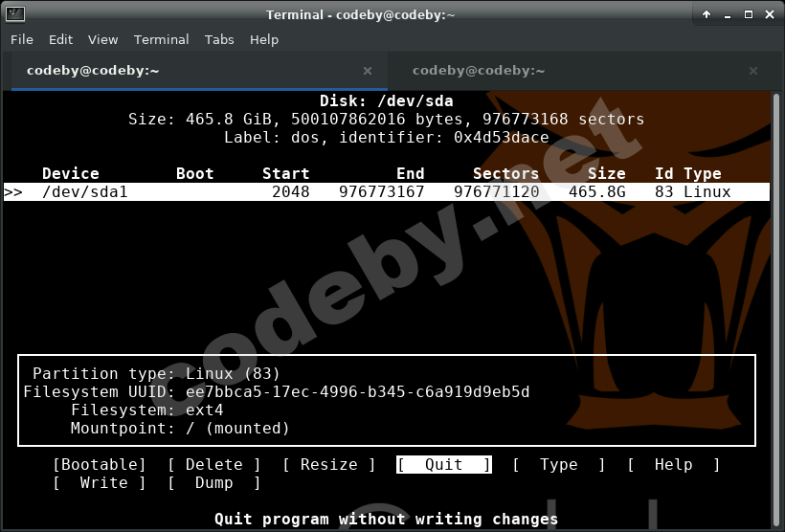Viewport: 785px width, 532px height.
Task: Choose the Dump option
Action: pos(214,483)
